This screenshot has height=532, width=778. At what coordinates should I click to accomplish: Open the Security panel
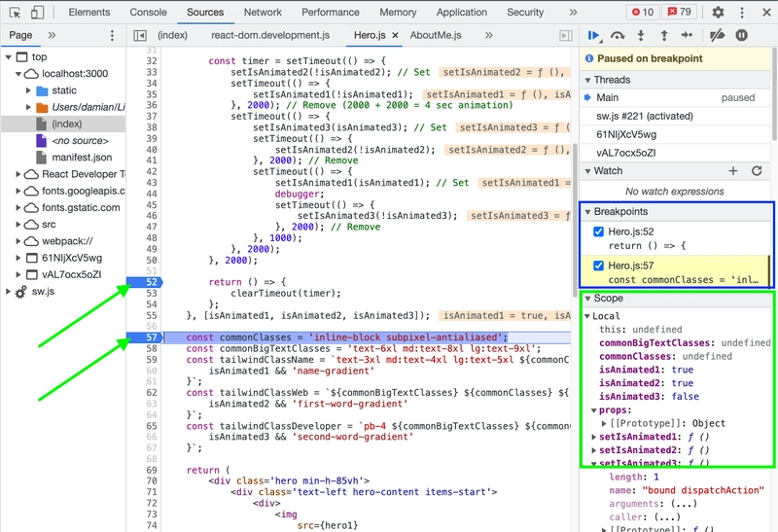525,12
